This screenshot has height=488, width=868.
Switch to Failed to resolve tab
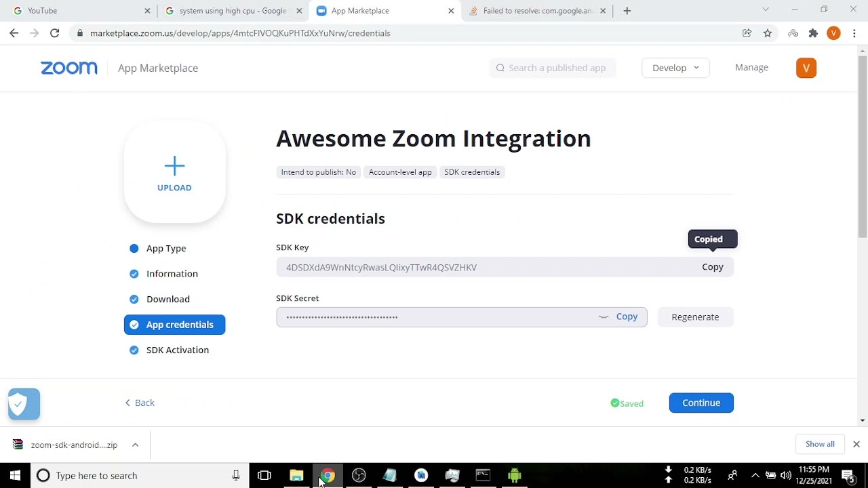(538, 11)
